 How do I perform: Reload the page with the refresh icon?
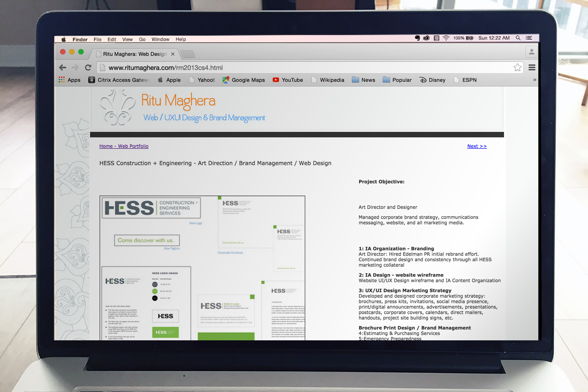click(x=88, y=68)
